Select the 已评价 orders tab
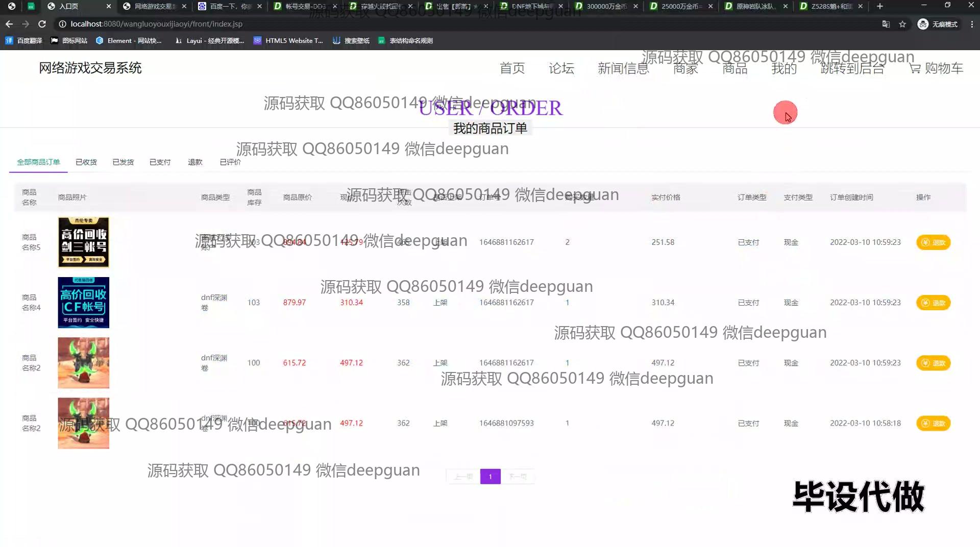This screenshot has height=547, width=980. [230, 162]
